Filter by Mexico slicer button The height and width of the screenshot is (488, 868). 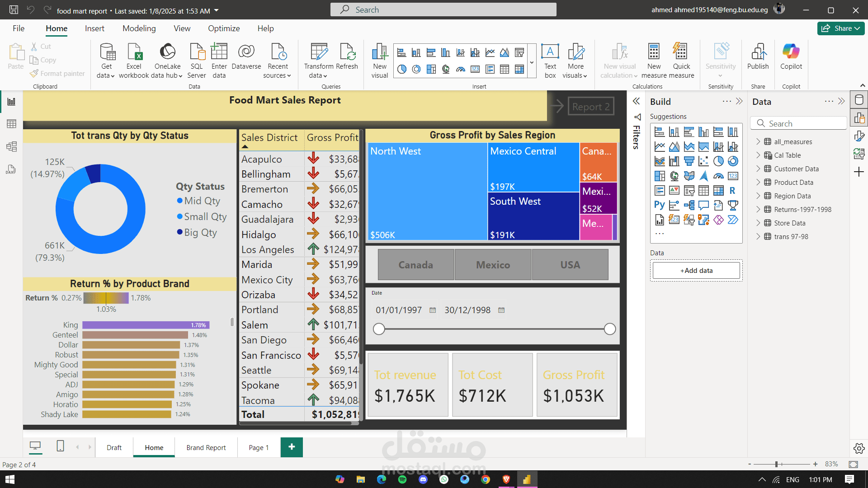point(493,265)
